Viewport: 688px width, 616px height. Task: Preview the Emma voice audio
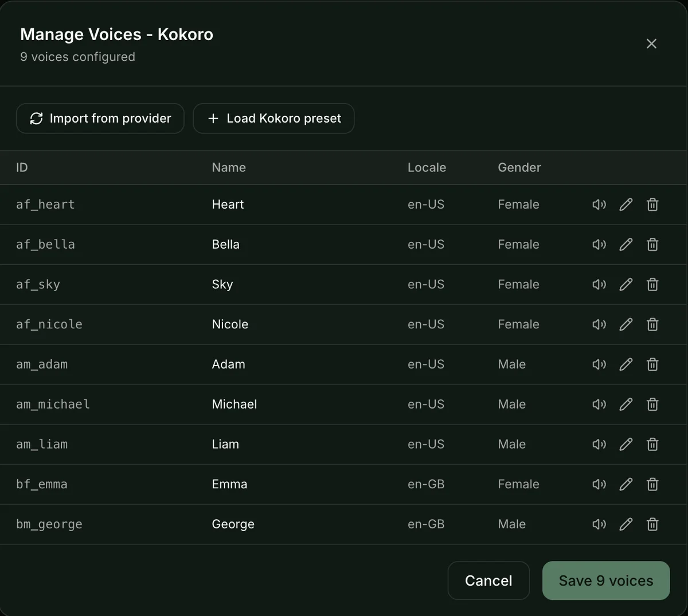point(599,484)
